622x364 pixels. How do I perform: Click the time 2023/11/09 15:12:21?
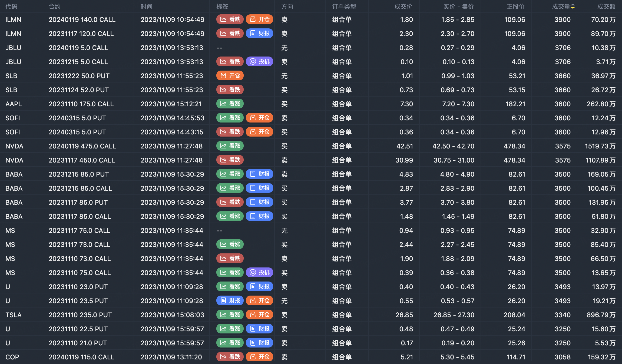pos(171,104)
